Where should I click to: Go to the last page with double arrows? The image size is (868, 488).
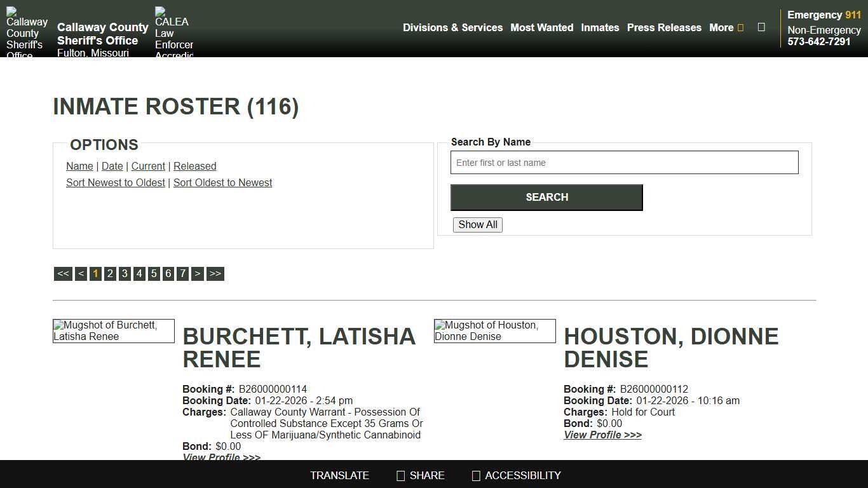pyautogui.click(x=215, y=273)
